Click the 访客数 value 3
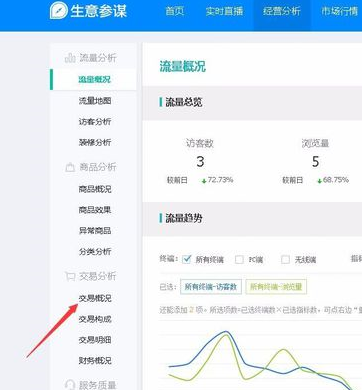Image resolution: width=362 pixels, height=390 pixels. [x=200, y=162]
